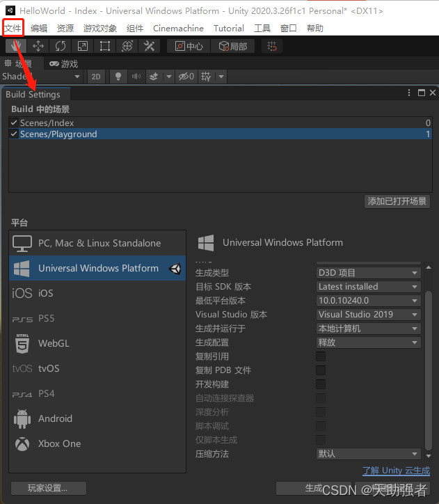
Task: Toggle scene grid visibility icon
Action: 206,77
